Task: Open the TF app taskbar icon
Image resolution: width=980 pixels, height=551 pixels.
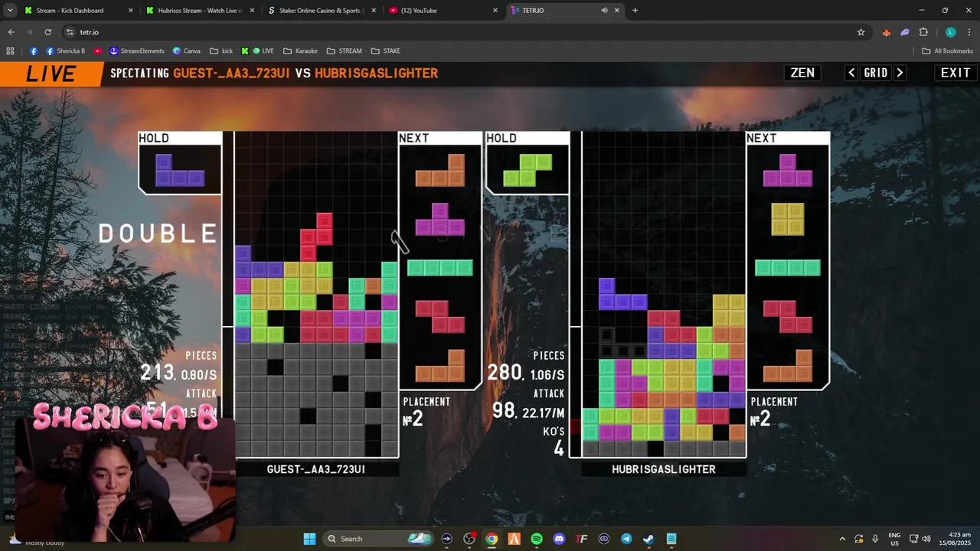Action: tap(581, 539)
